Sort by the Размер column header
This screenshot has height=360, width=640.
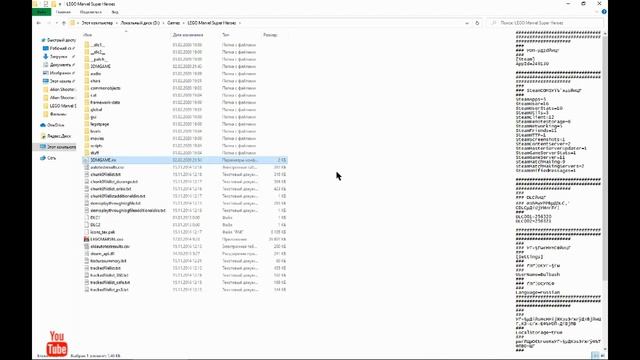270,35
